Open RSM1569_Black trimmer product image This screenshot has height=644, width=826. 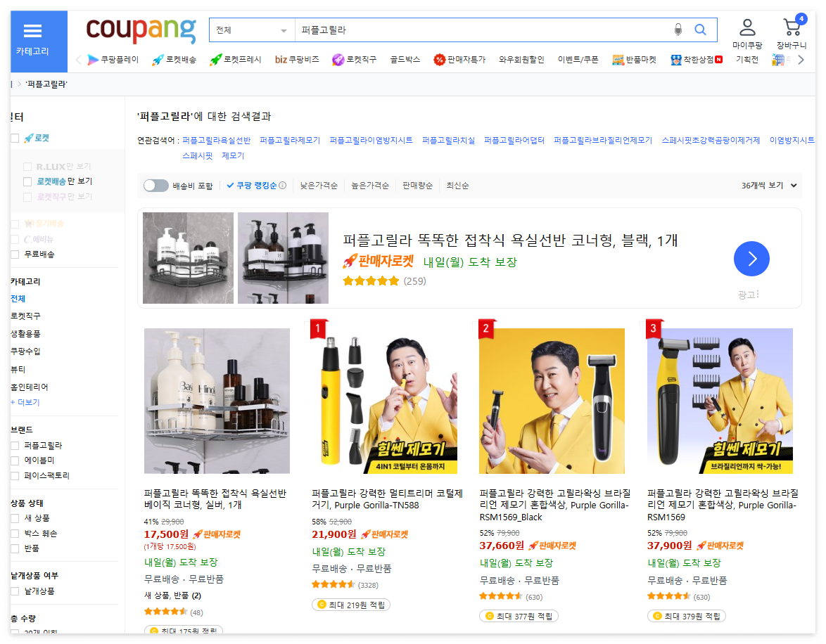coord(552,401)
